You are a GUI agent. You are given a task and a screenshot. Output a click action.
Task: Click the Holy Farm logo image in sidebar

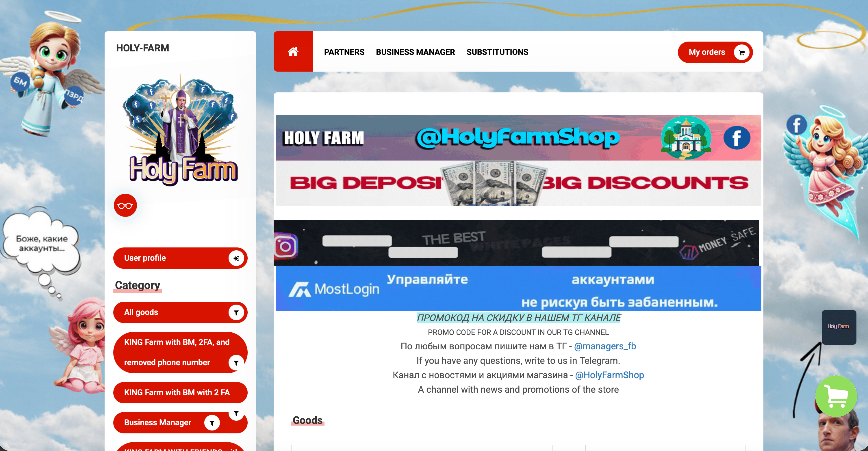pyautogui.click(x=181, y=130)
